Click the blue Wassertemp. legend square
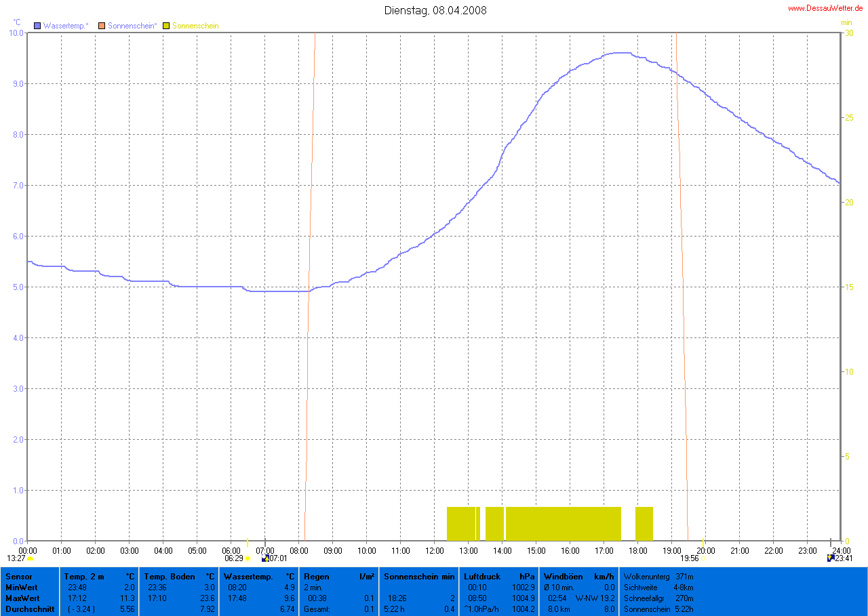 (38, 26)
